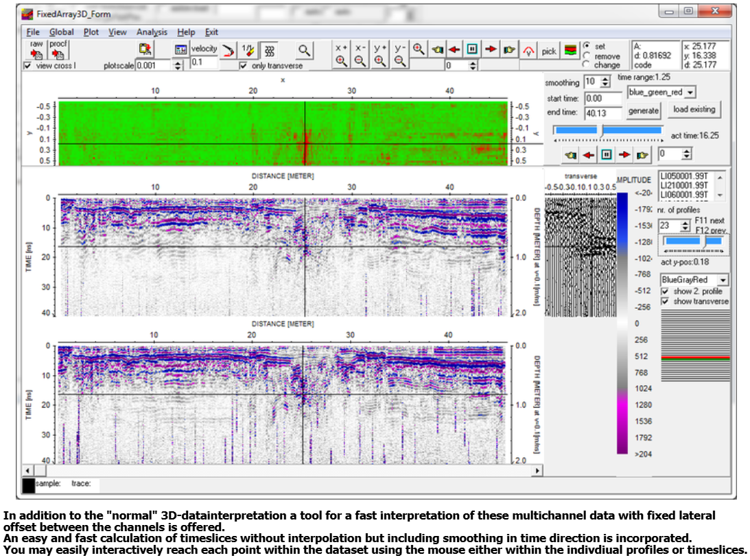The height and width of the screenshot is (560, 750).
Task: Open the Analysis menu
Action: [x=152, y=32]
